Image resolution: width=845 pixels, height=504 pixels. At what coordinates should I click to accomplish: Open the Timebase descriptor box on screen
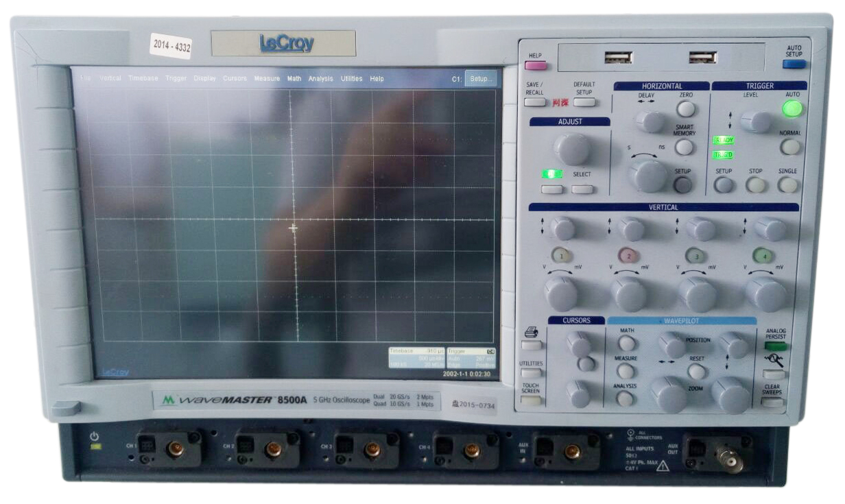(x=416, y=359)
